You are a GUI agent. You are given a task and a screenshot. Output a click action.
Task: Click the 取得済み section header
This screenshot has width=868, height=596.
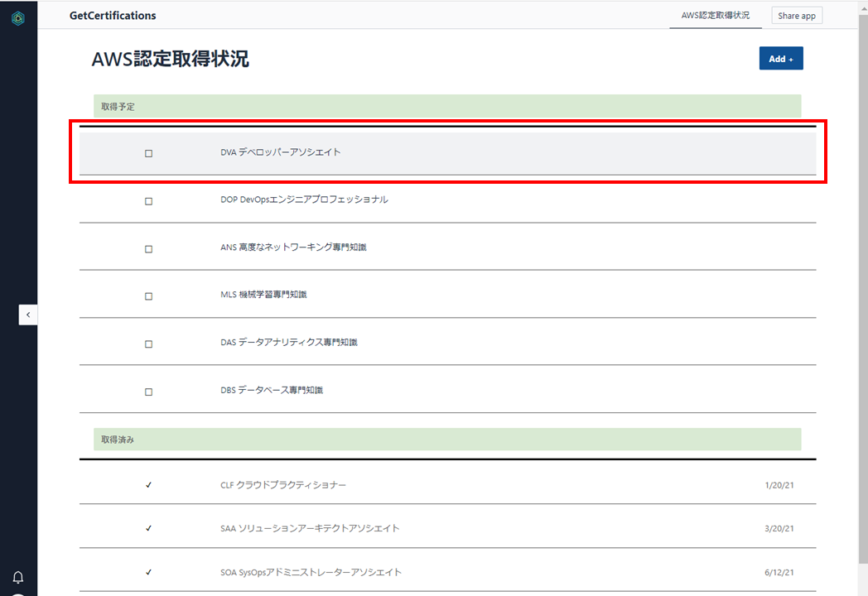(x=447, y=440)
